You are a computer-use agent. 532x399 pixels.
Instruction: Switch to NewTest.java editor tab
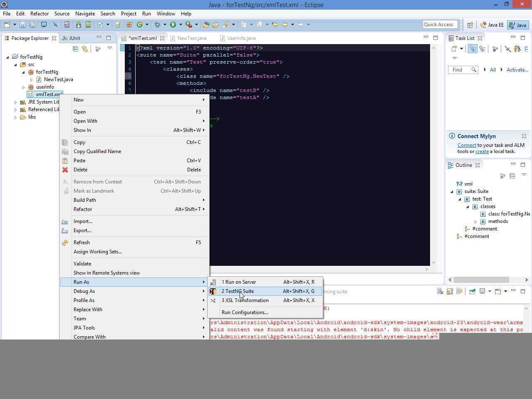click(188, 38)
